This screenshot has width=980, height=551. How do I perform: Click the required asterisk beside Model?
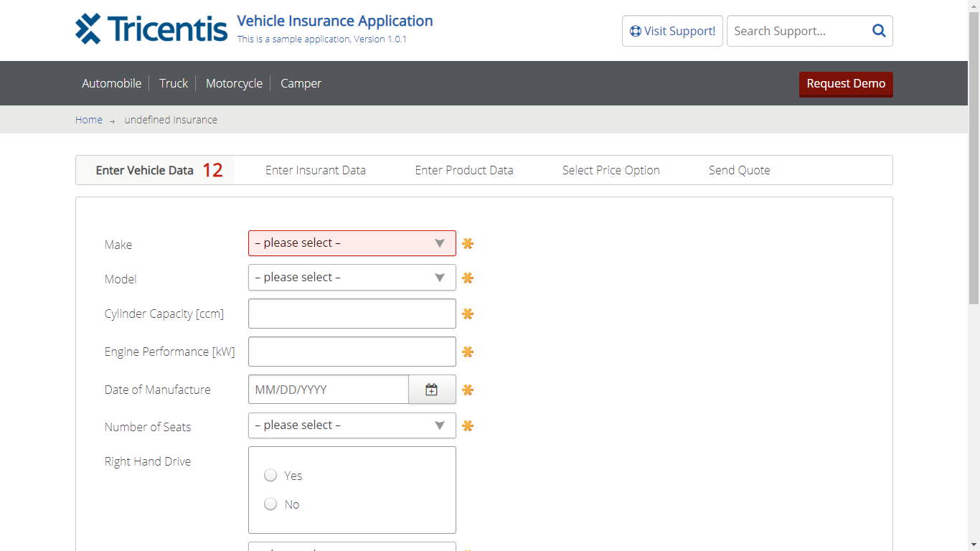[468, 278]
